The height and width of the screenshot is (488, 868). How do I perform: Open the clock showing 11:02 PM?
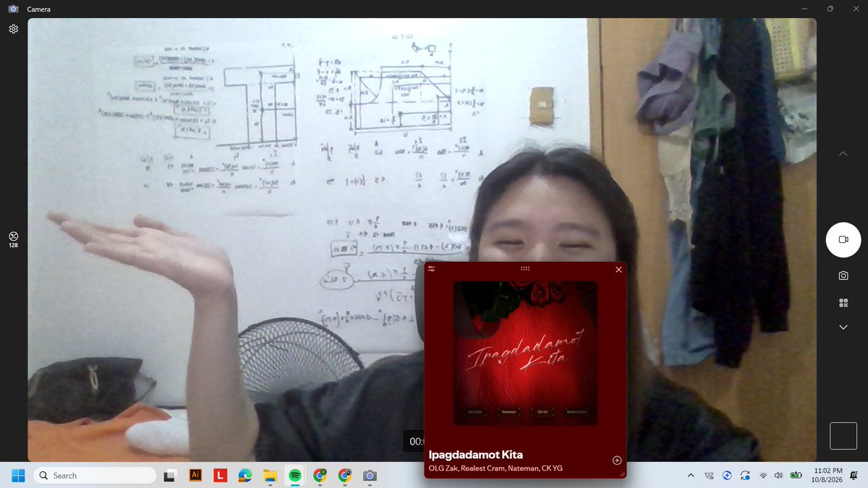click(x=827, y=476)
